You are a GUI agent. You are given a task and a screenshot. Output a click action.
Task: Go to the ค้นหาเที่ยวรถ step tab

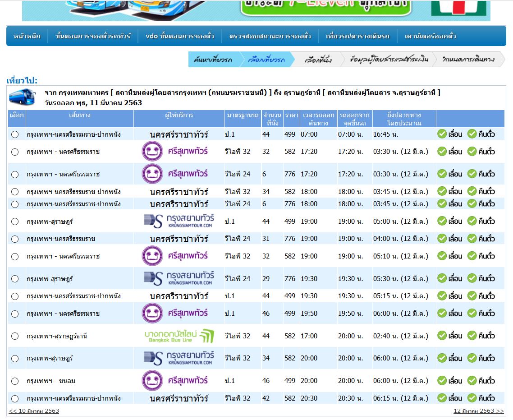tap(213, 60)
